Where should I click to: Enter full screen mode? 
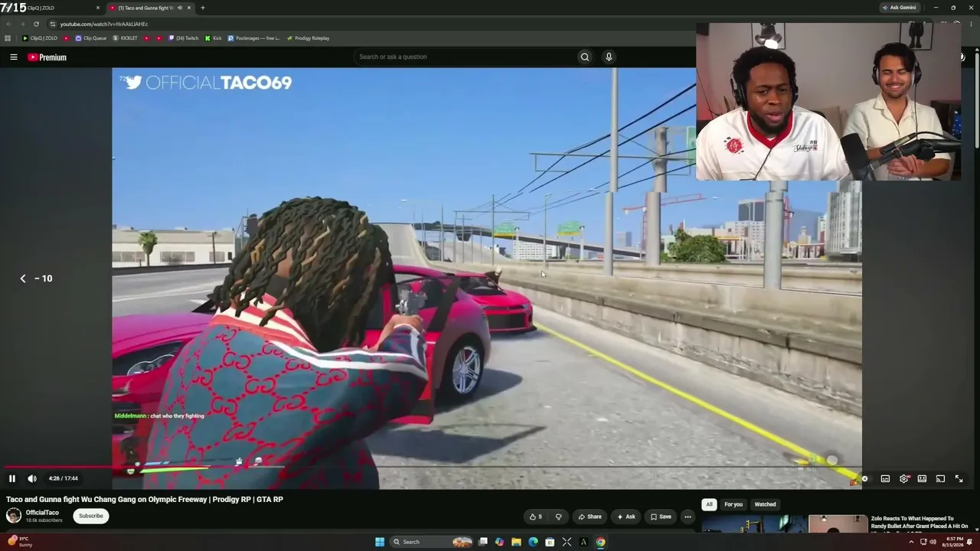[959, 478]
